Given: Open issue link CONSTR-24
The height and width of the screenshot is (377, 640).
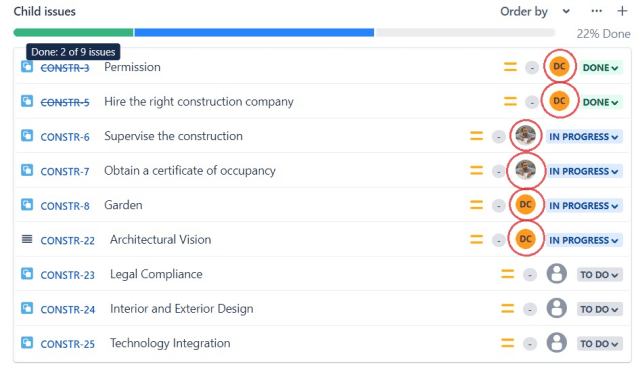Looking at the screenshot, I should [67, 309].
